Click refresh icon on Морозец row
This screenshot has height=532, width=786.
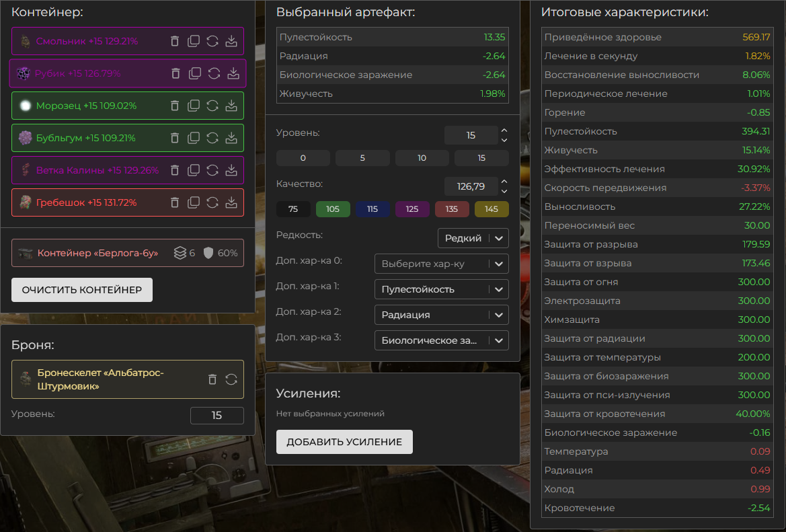click(x=212, y=106)
